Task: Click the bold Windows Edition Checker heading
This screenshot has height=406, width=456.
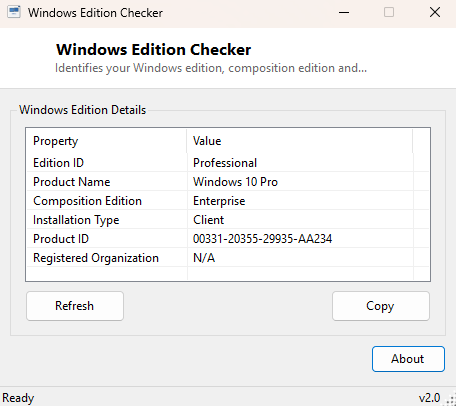Action: click(153, 50)
